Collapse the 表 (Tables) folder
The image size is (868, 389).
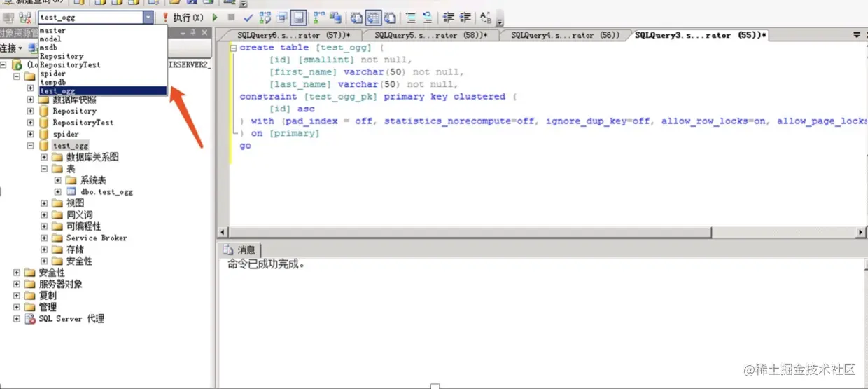click(x=44, y=169)
